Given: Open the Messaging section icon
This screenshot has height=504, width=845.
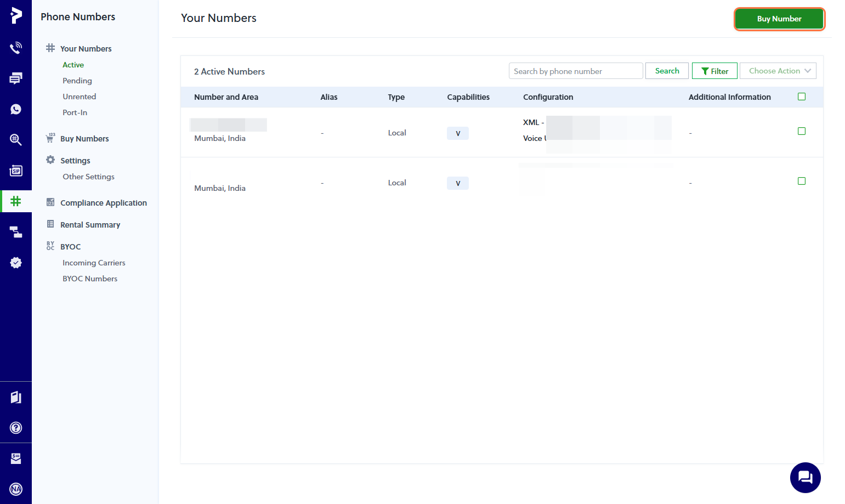Looking at the screenshot, I should [16, 78].
